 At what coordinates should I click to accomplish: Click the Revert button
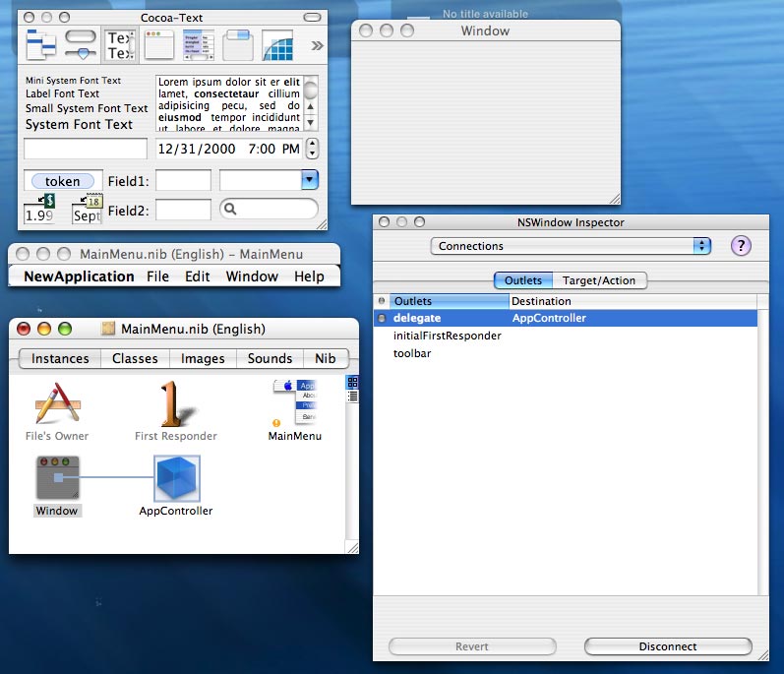[x=472, y=646]
